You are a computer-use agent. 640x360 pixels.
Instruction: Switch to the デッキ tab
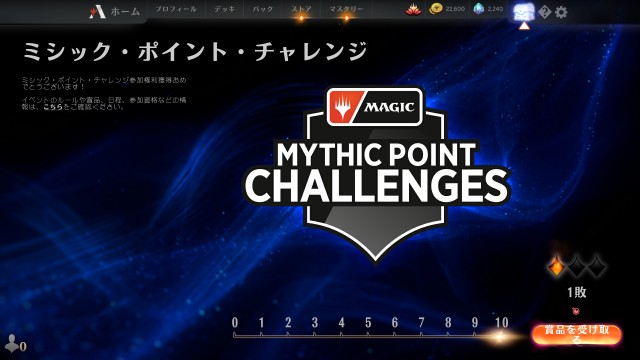pyautogui.click(x=224, y=9)
